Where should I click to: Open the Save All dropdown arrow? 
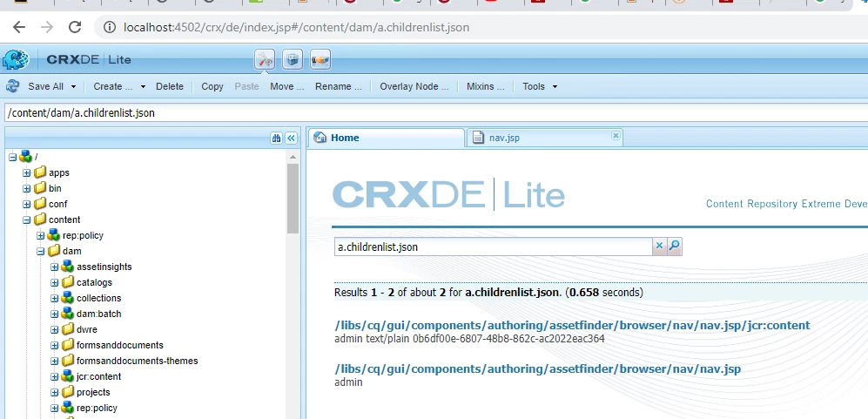click(73, 86)
